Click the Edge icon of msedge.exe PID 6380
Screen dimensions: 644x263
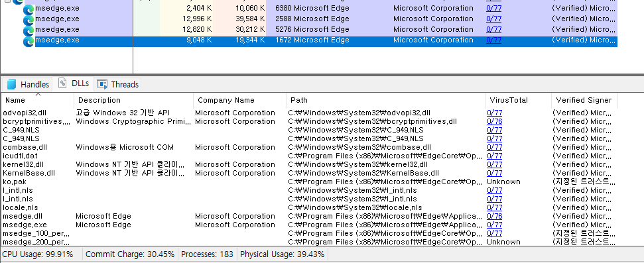coord(29,9)
